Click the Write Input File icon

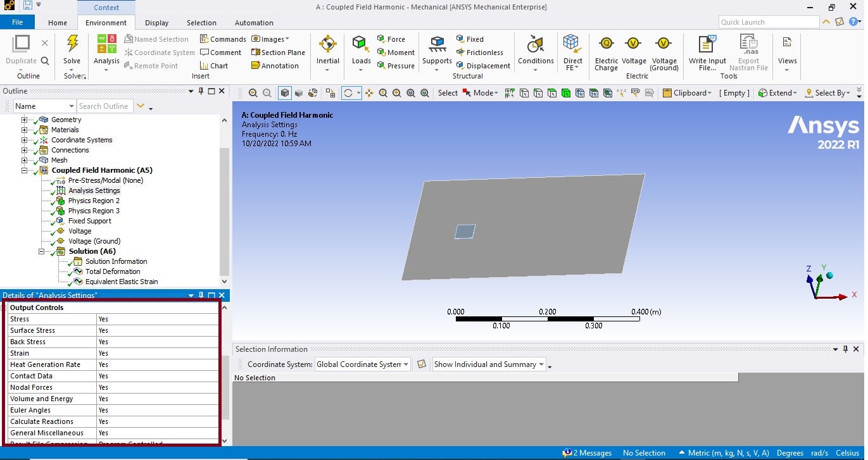(707, 44)
